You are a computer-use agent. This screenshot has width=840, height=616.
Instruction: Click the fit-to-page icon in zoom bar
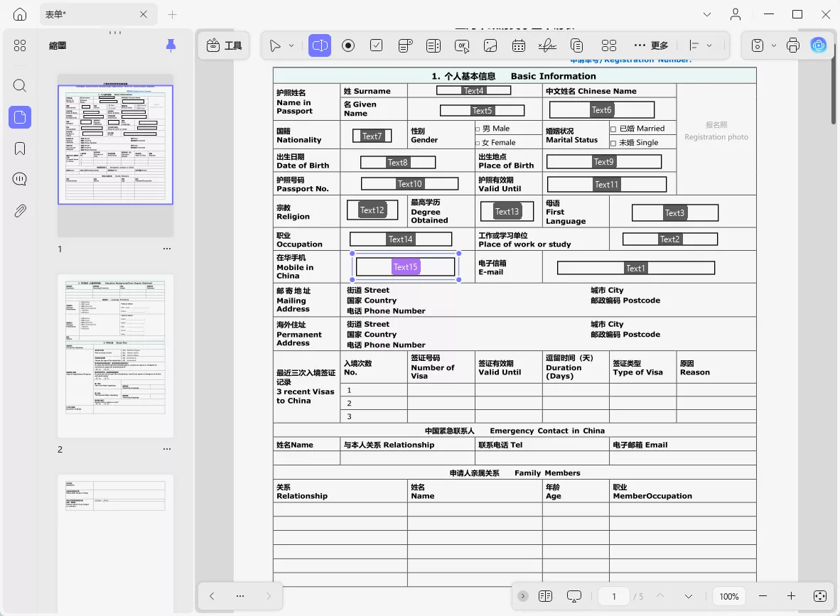tap(819, 596)
